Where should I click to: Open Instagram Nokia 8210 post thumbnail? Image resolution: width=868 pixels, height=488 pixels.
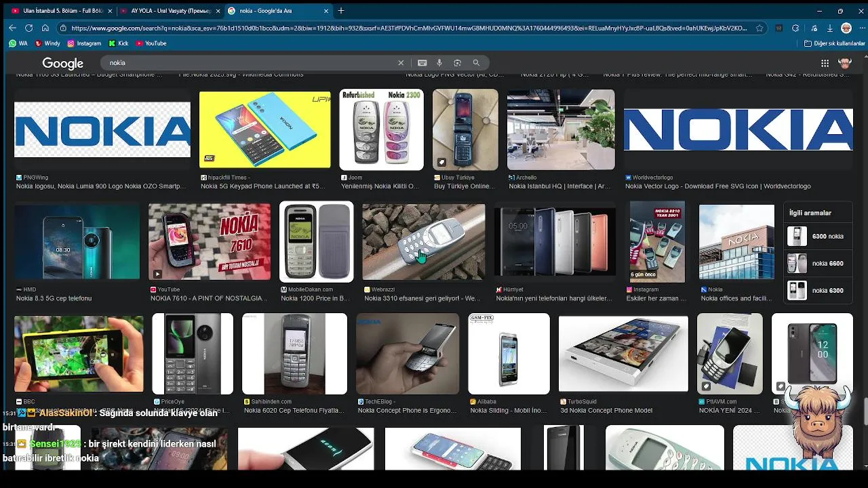point(657,241)
